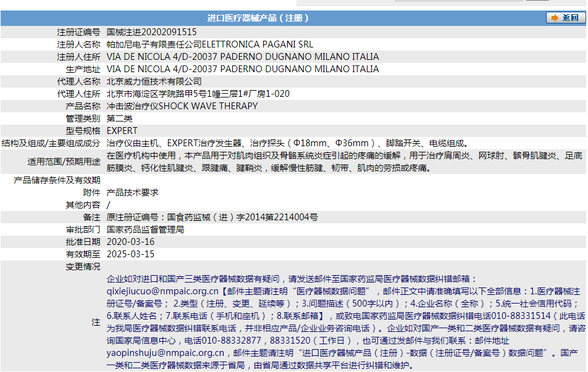
Task: Select approving department 国家药品监督管理局
Action: coord(146,230)
